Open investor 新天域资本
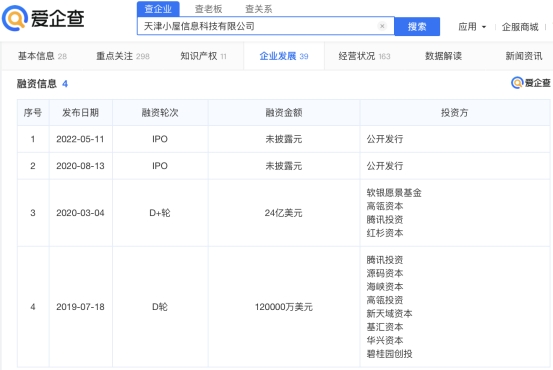 (389, 313)
